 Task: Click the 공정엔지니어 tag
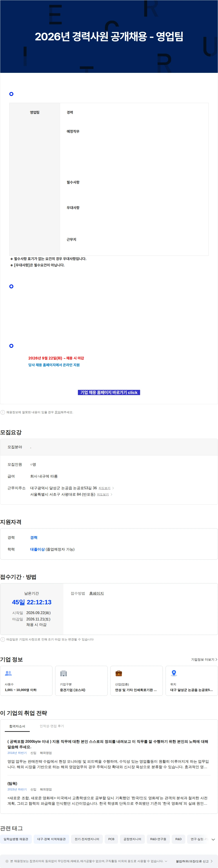coord(132,839)
